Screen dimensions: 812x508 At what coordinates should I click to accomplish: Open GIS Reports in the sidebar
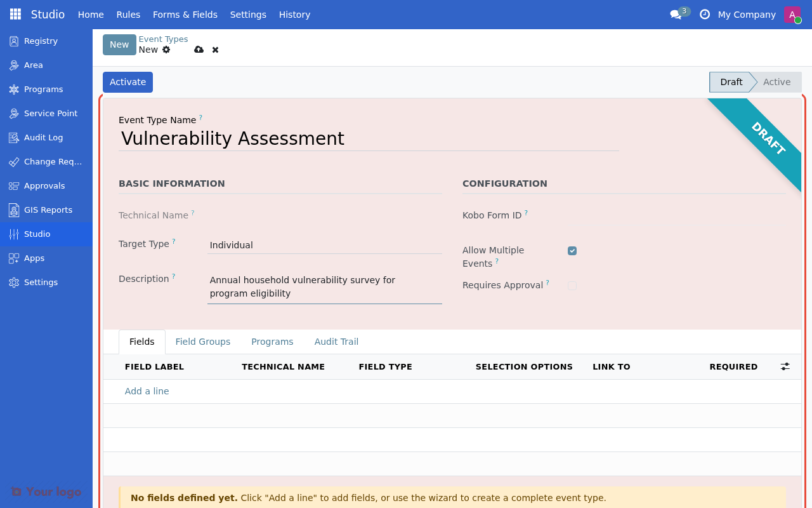(48, 210)
